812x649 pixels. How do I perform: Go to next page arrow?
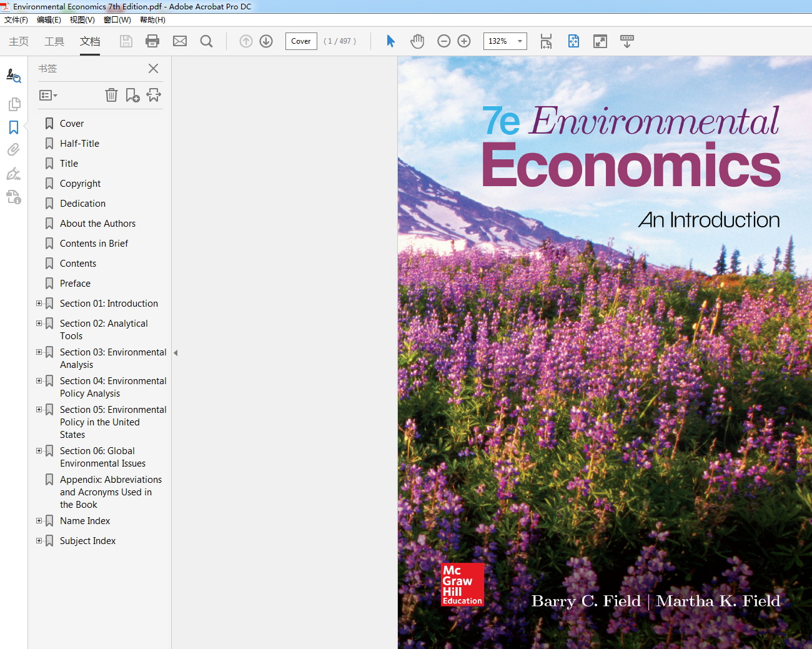click(x=266, y=41)
